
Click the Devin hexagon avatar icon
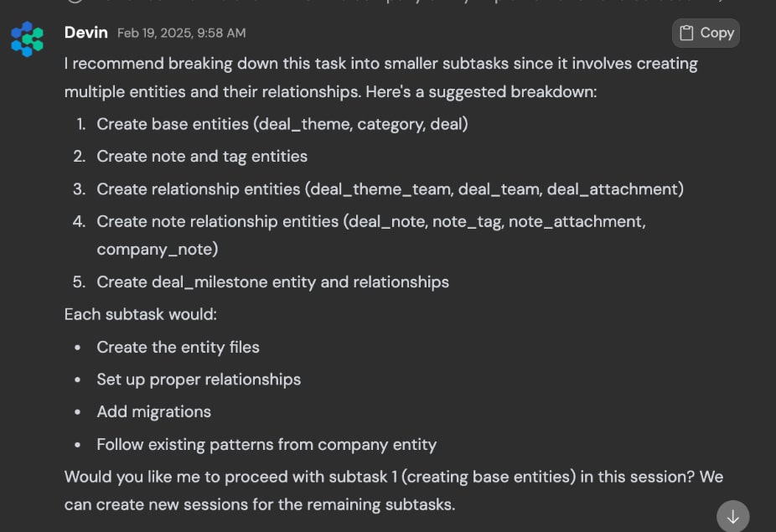[28, 39]
